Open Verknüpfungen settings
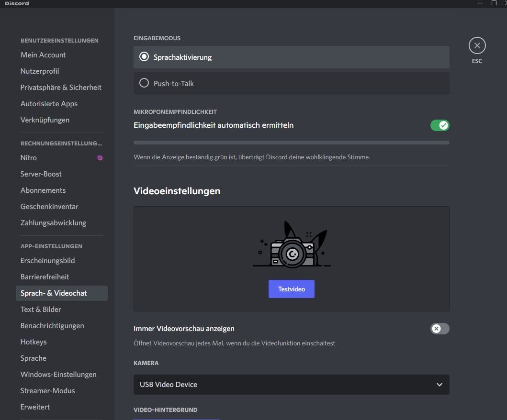Screen dimensions: 507x420 tap(62, 120)
